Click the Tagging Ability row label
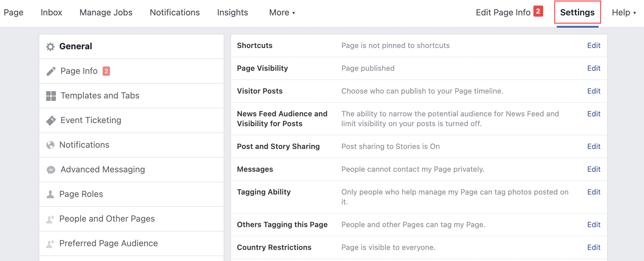 pos(264,192)
